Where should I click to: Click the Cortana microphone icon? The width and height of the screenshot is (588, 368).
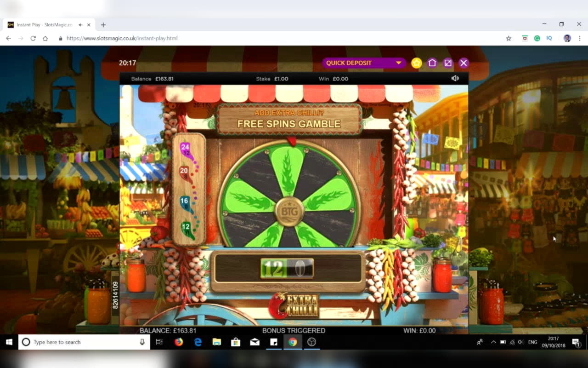142,342
